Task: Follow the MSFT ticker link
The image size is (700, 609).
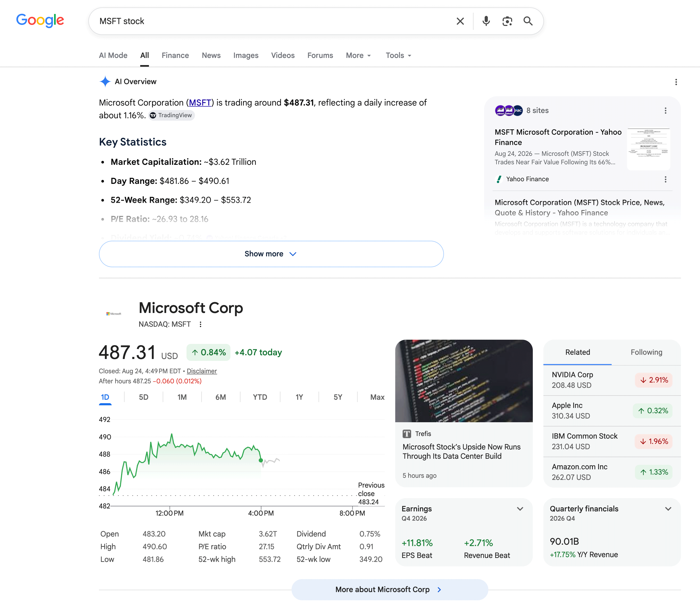Action: (200, 103)
